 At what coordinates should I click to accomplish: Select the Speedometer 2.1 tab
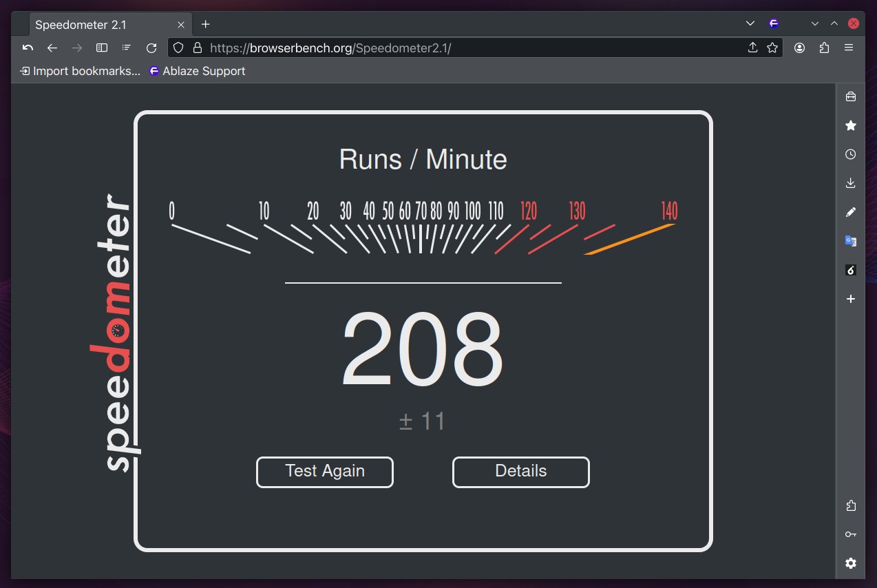click(x=110, y=25)
